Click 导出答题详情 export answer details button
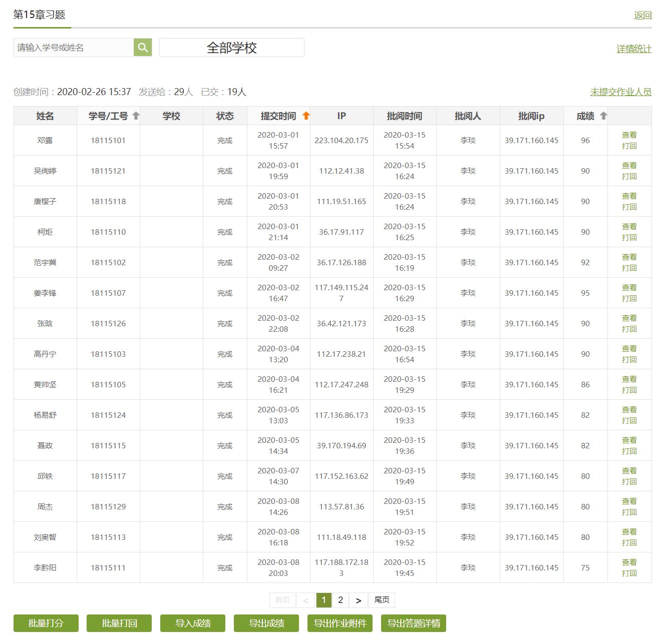This screenshot has height=644, width=663. (414, 623)
